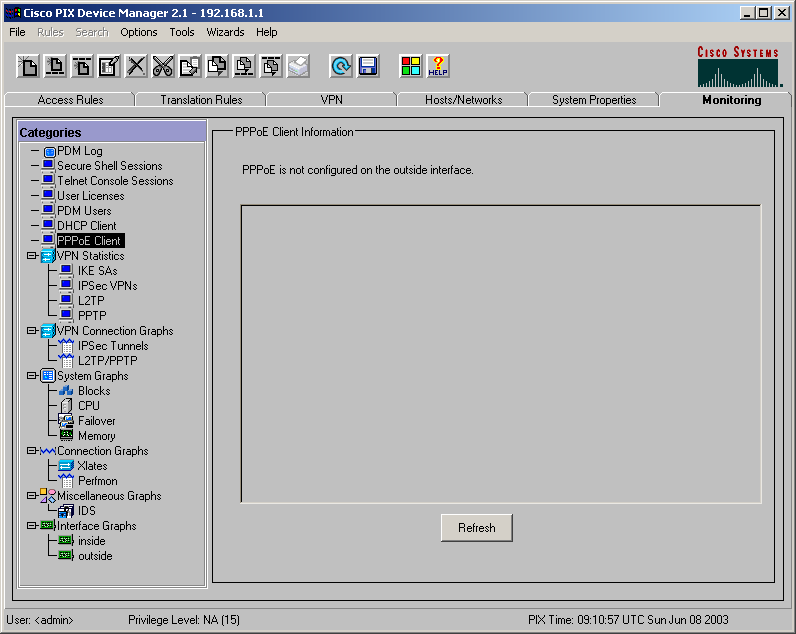
Task: Open the Help menu
Action: [267, 32]
